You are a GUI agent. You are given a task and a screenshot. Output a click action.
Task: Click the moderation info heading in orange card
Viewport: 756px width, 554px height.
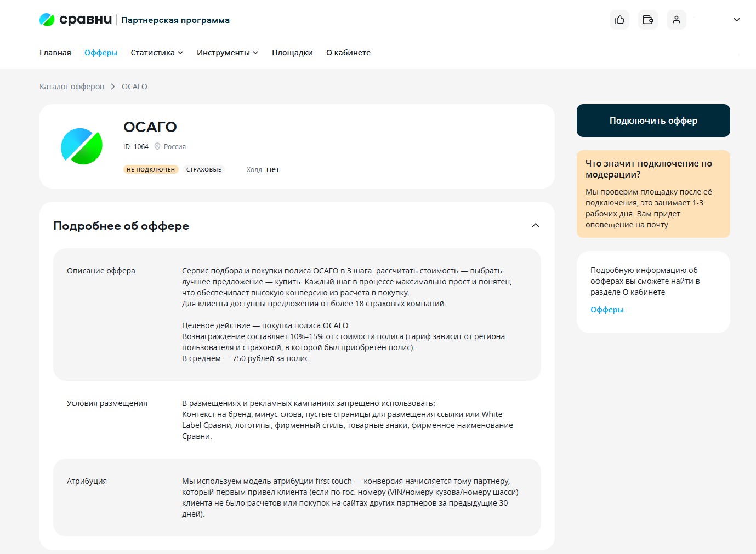[x=649, y=169]
